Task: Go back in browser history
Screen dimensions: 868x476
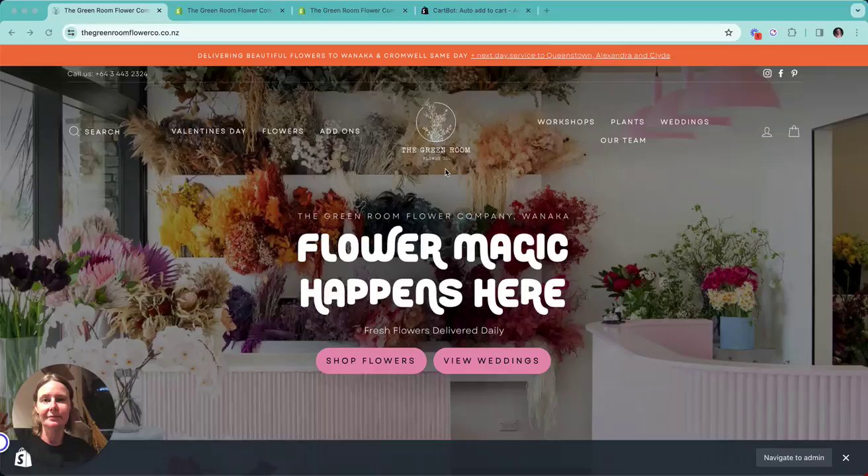Action: coord(11,32)
